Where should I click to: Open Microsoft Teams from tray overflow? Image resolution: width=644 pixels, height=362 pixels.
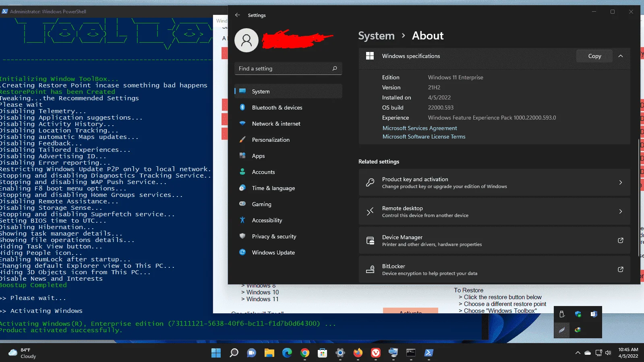[594, 314]
